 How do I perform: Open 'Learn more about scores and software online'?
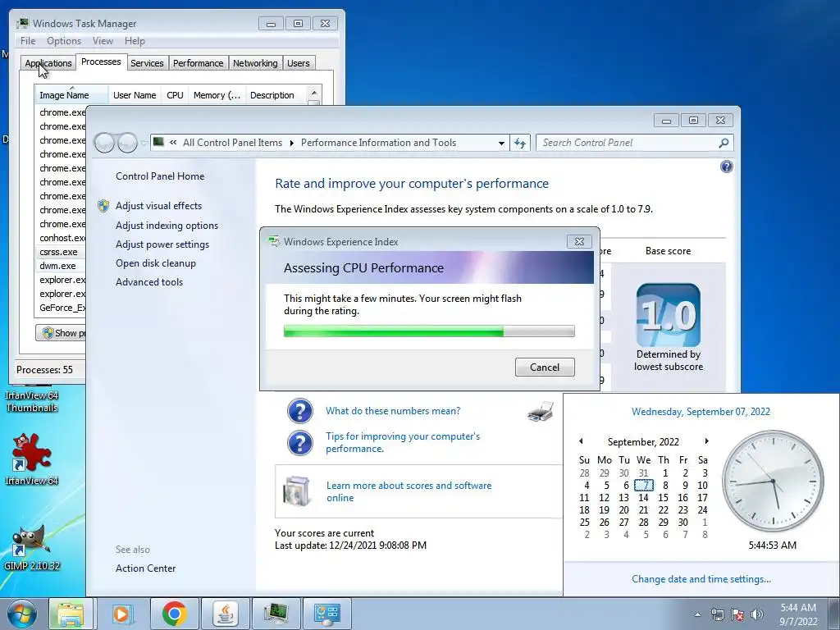tap(409, 492)
